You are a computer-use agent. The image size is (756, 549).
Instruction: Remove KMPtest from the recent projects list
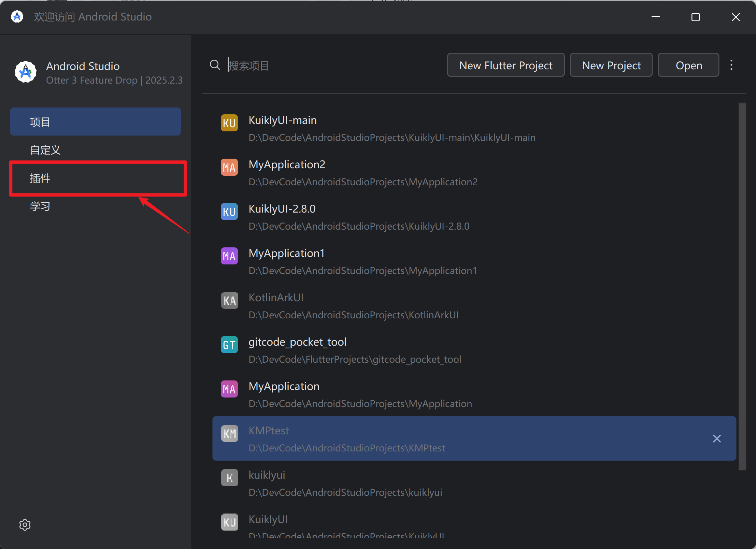(x=717, y=438)
